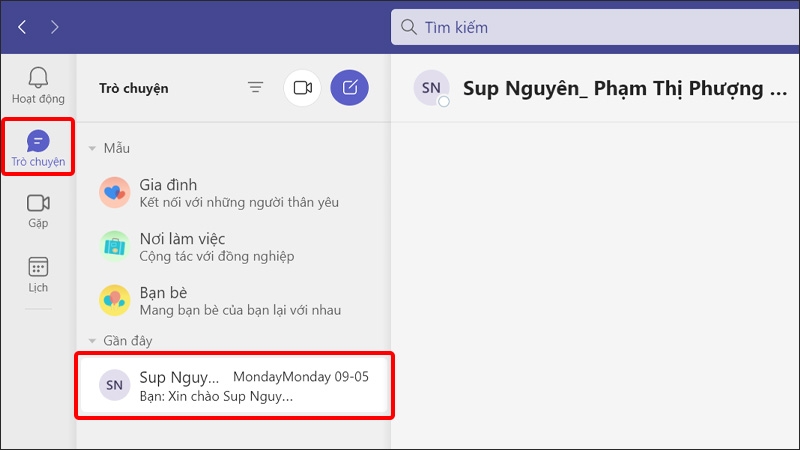This screenshot has width=800, height=450.
Task: Collapse the Mẫu section
Action: pyautogui.click(x=92, y=148)
